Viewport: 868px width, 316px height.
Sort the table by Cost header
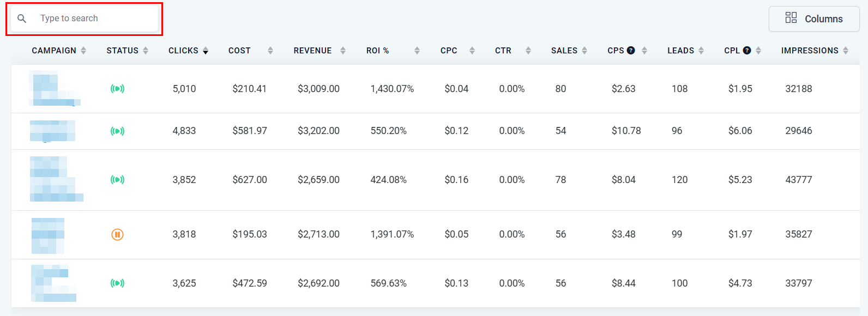(239, 51)
